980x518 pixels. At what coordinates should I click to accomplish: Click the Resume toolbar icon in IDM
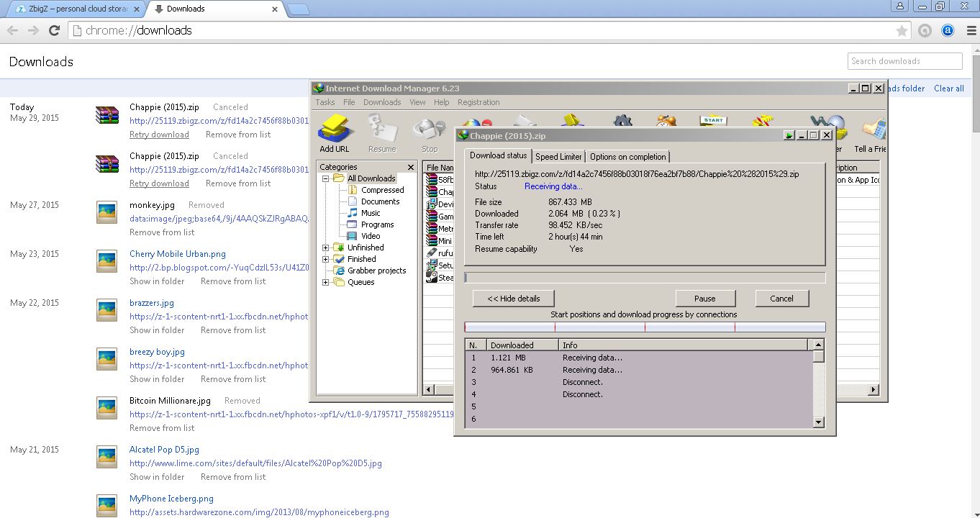click(x=382, y=128)
